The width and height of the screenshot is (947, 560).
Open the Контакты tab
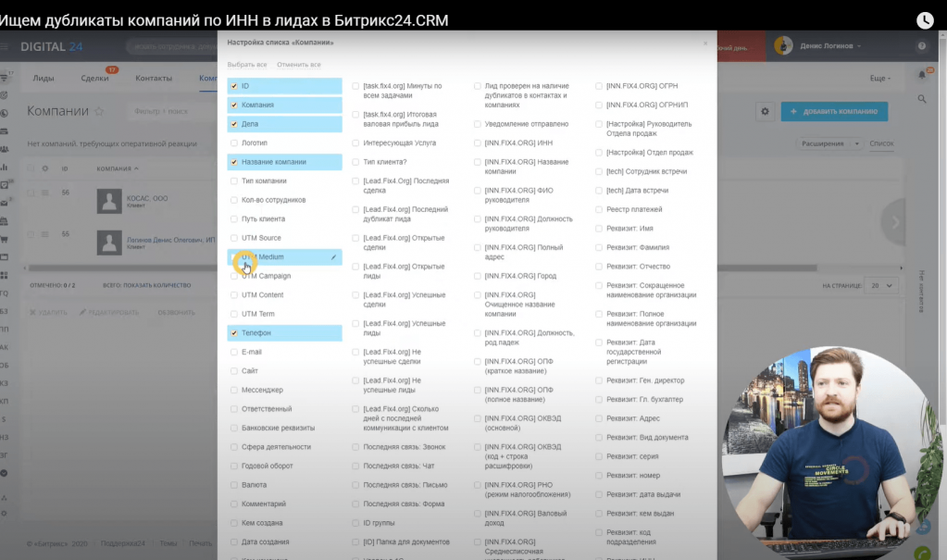154,78
